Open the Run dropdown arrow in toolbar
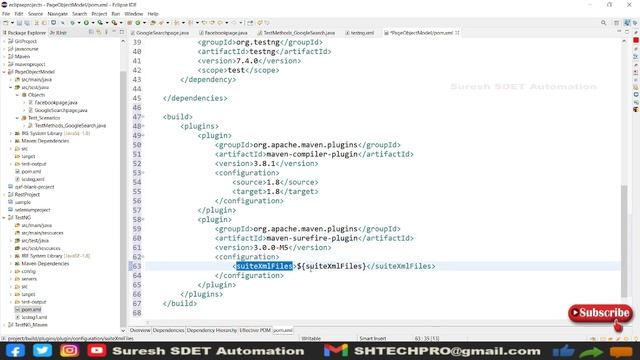640x360 pixels. pos(93,23)
